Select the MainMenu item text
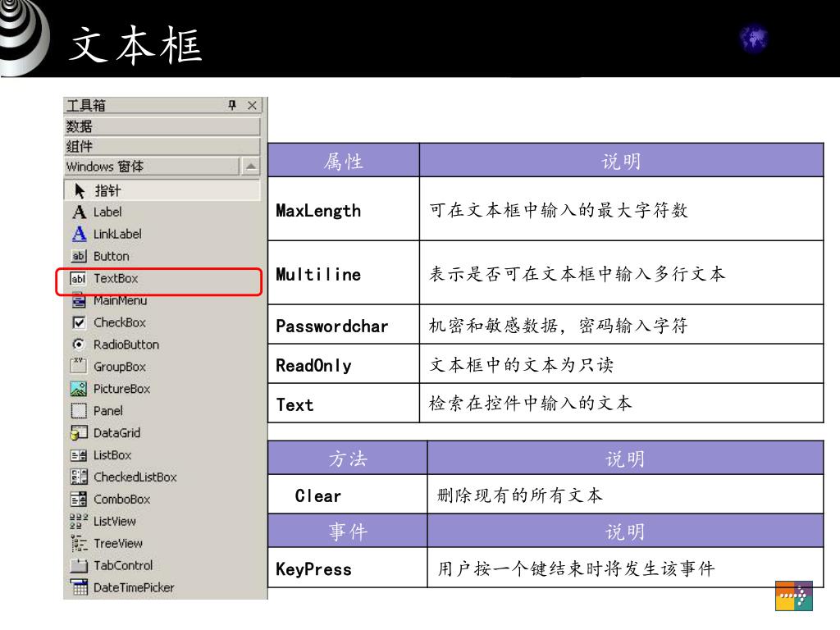Image resolution: width=840 pixels, height=630 pixels. pos(120,300)
